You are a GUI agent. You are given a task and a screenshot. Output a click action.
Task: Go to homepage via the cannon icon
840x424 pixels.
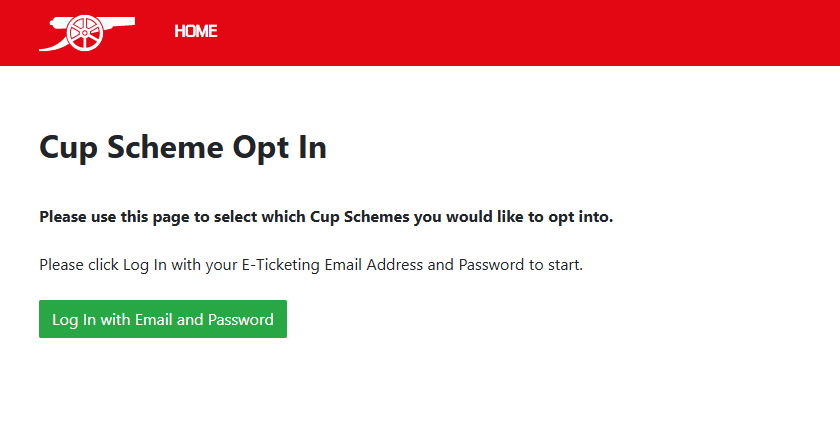click(86, 32)
